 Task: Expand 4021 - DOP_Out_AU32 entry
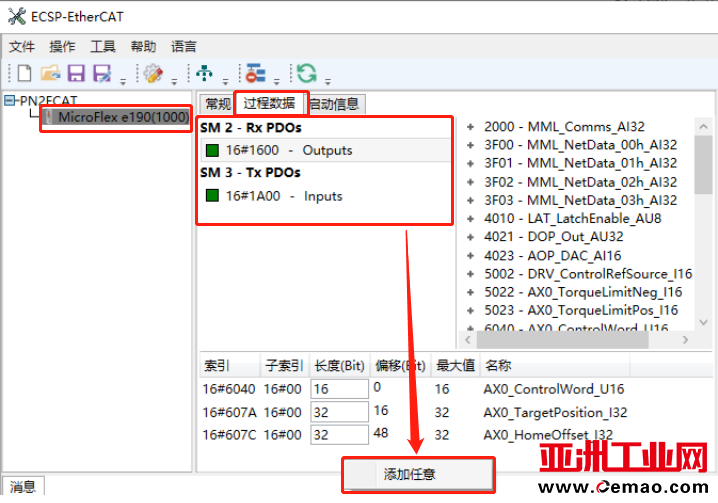point(470,237)
